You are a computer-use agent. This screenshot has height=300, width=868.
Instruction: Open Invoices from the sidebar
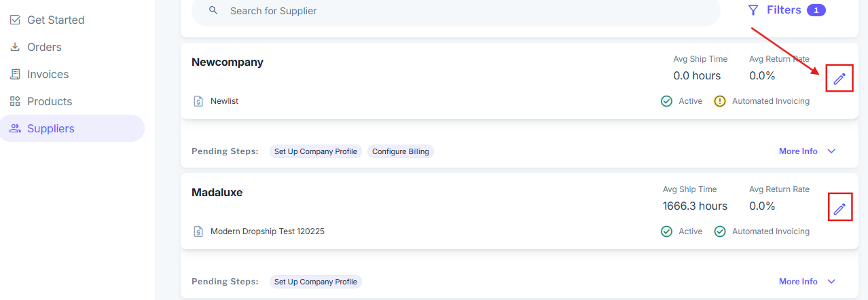48,74
